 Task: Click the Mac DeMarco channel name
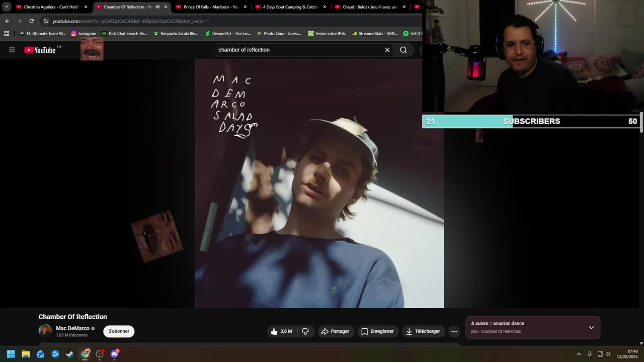(72, 328)
